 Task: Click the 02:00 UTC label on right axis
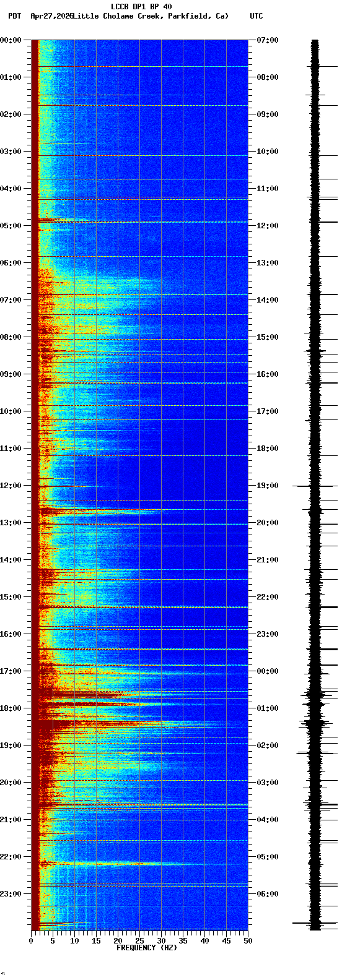(x=268, y=746)
